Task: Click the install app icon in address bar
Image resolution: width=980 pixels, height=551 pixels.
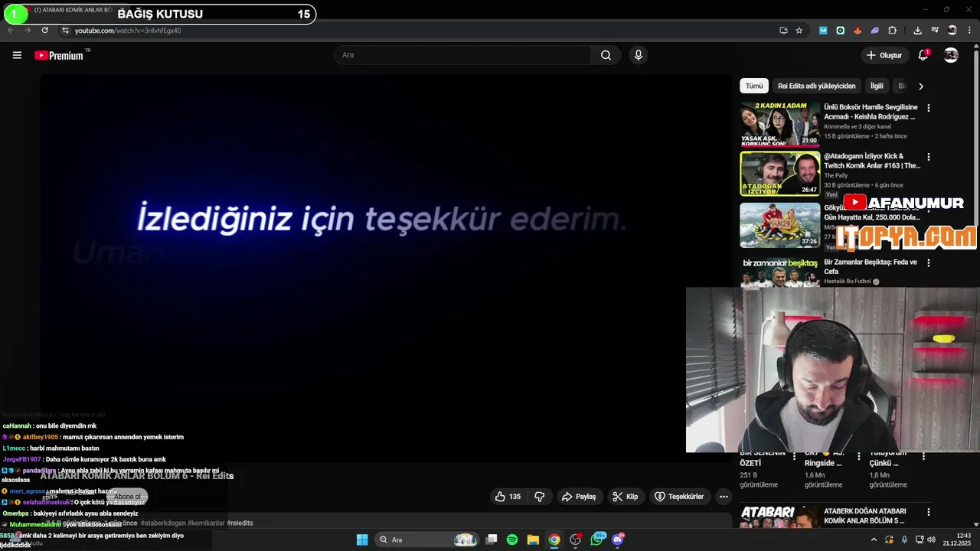Action: coord(783,31)
